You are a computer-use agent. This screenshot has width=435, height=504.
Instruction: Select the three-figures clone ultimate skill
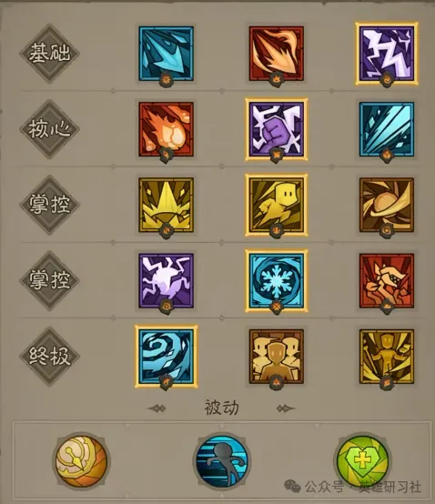pyautogui.click(x=277, y=357)
